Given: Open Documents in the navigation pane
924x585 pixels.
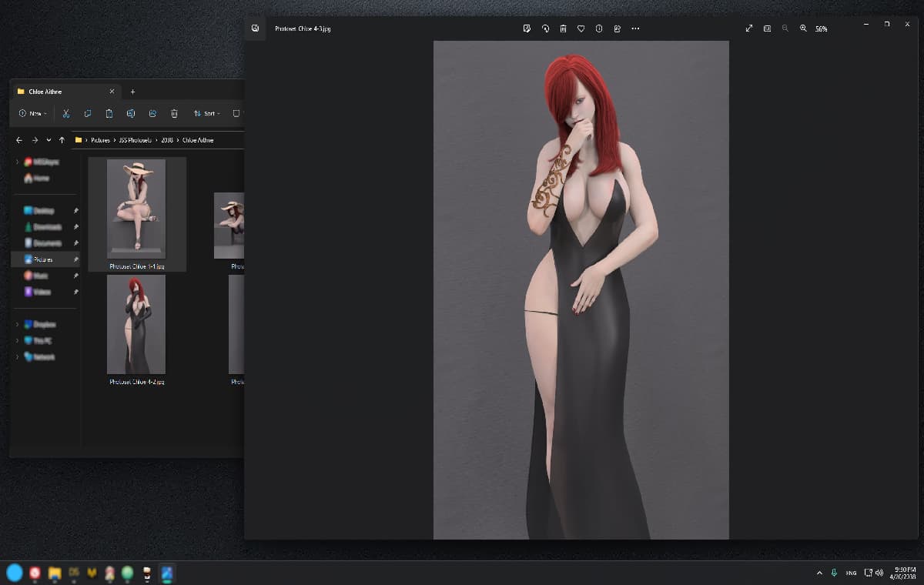Looking at the screenshot, I should (47, 242).
